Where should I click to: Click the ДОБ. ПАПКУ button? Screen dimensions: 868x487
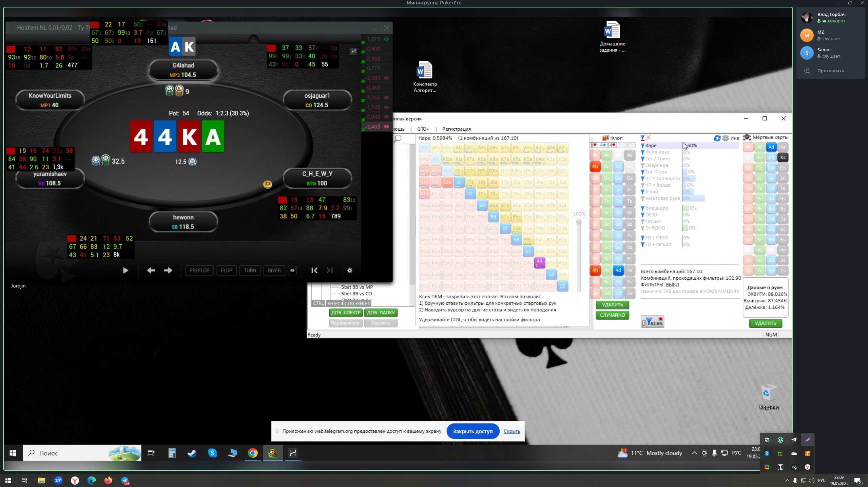point(381,313)
